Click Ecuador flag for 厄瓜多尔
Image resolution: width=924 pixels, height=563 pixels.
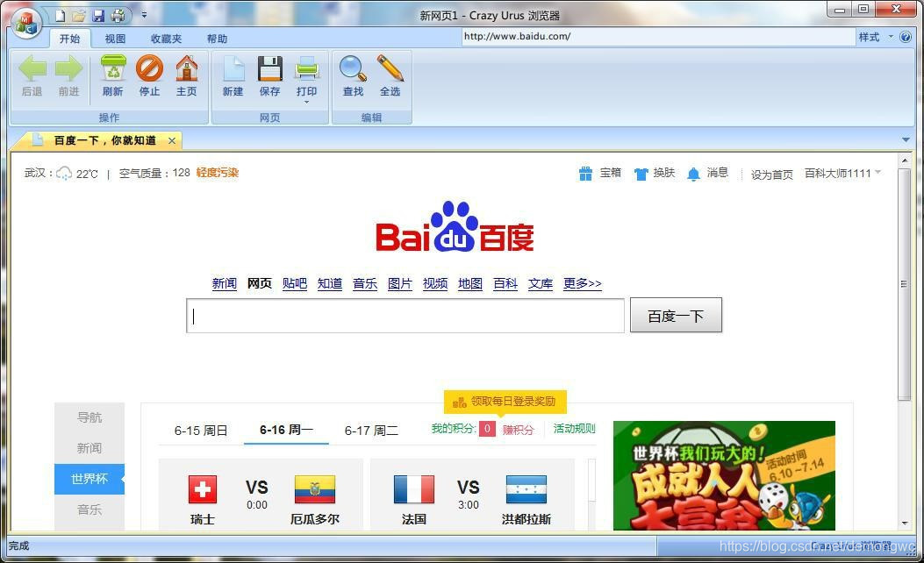pyautogui.click(x=315, y=488)
